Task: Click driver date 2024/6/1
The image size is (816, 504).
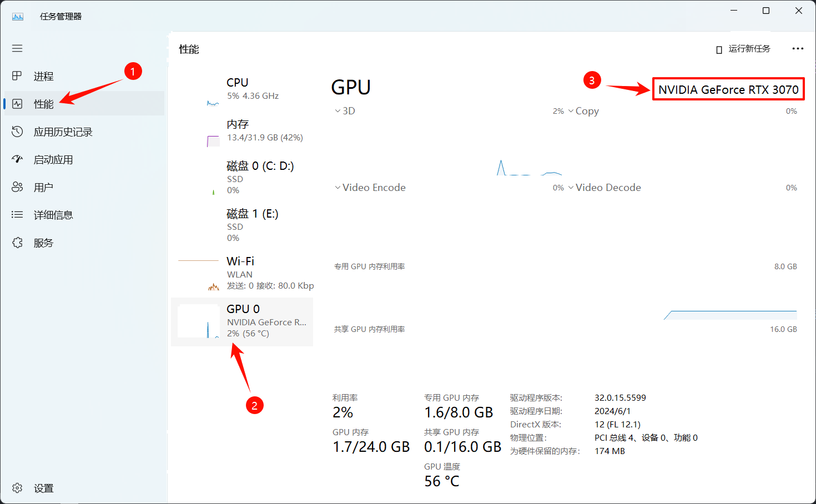Action: point(612,411)
